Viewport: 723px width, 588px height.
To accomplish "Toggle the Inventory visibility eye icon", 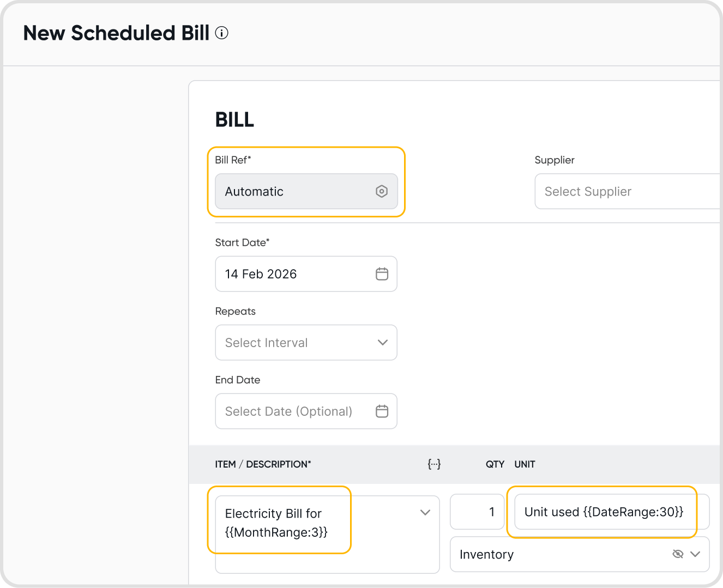I will click(678, 554).
